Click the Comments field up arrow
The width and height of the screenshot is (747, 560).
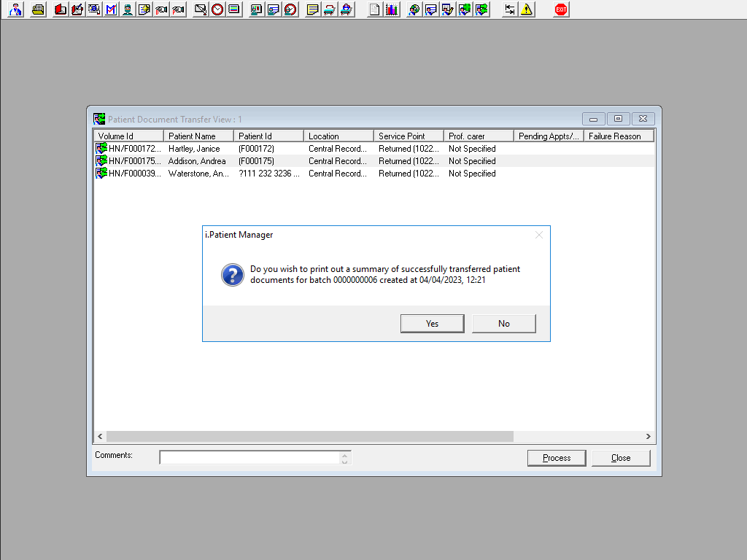[x=345, y=454]
